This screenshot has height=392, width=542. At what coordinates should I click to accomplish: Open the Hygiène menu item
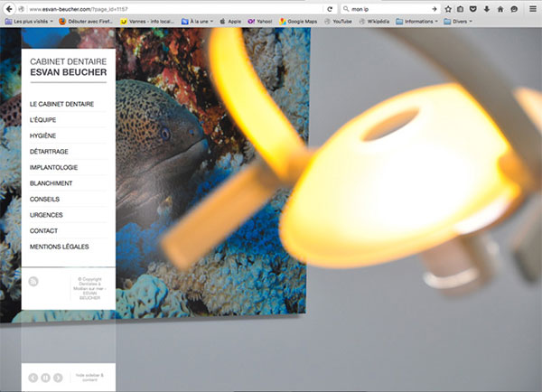(42, 135)
